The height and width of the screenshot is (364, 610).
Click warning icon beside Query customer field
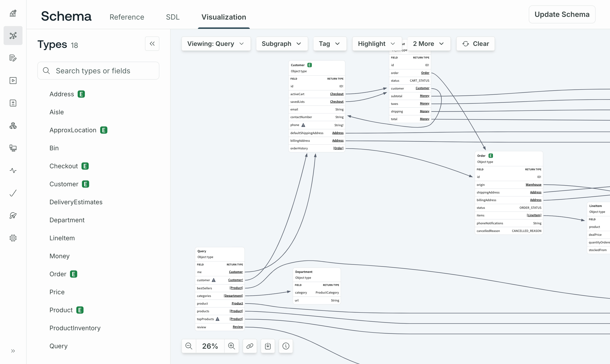[214, 280]
